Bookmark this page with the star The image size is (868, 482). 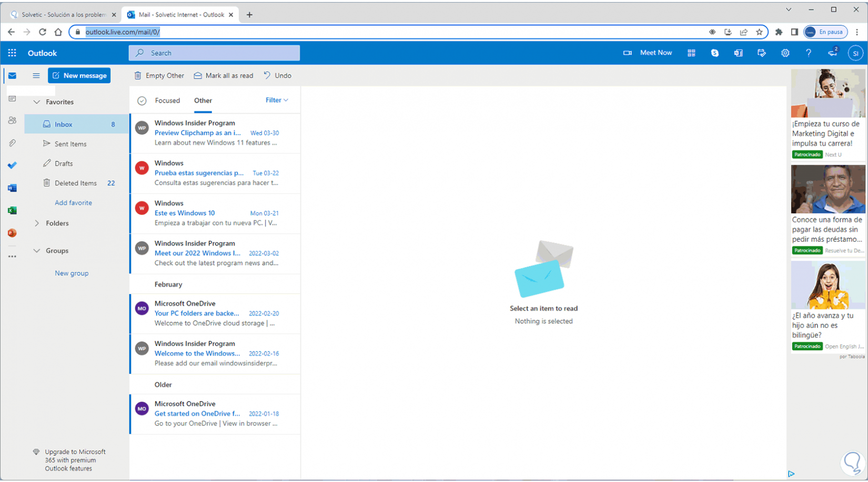pos(759,32)
